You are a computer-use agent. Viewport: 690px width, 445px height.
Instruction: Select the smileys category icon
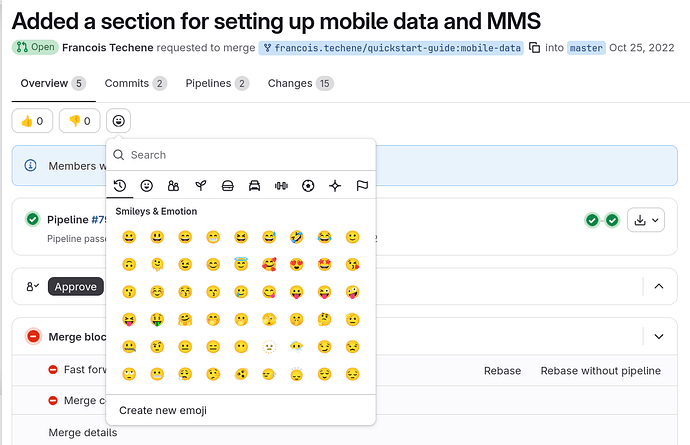(147, 186)
